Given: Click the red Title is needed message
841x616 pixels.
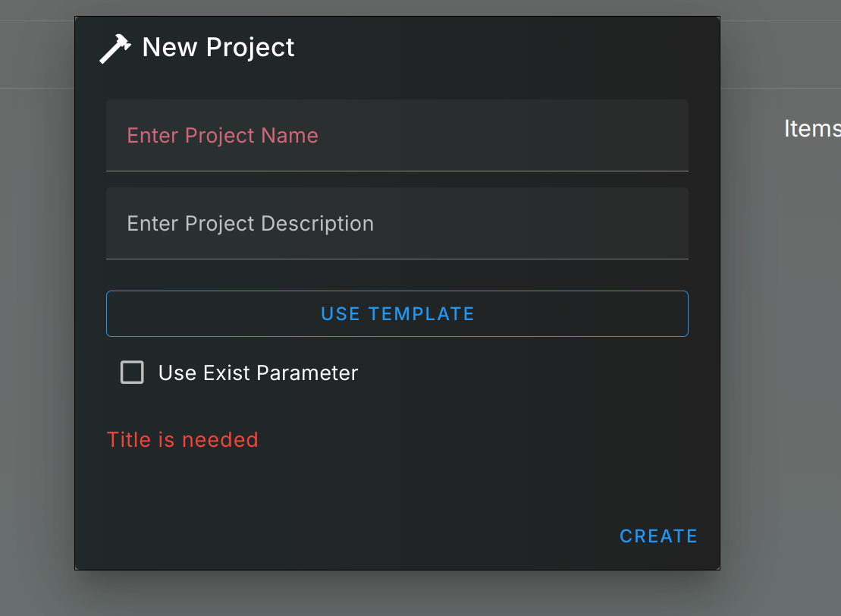Looking at the screenshot, I should click(182, 440).
